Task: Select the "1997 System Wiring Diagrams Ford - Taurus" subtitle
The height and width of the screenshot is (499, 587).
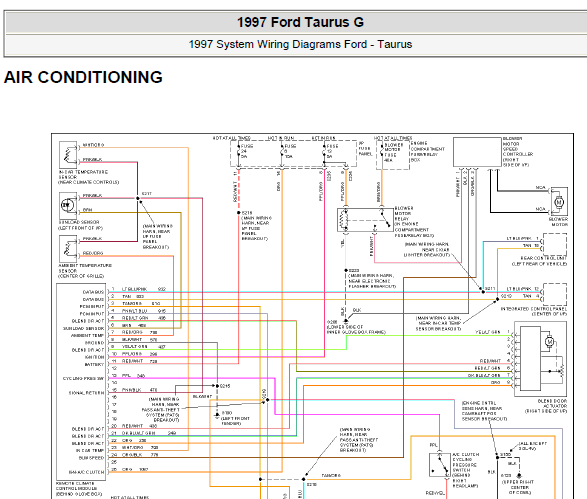Action: (x=300, y=44)
